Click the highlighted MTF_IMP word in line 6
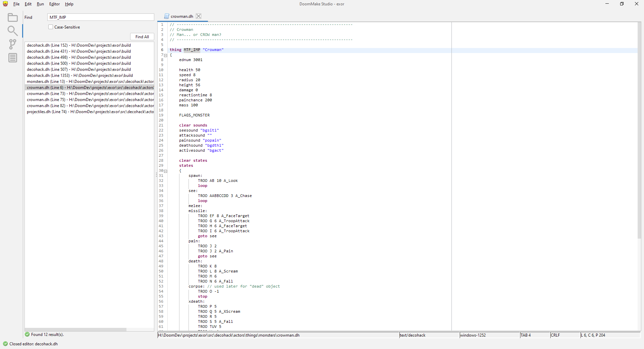The height and width of the screenshot is (349, 644). pyautogui.click(x=192, y=50)
